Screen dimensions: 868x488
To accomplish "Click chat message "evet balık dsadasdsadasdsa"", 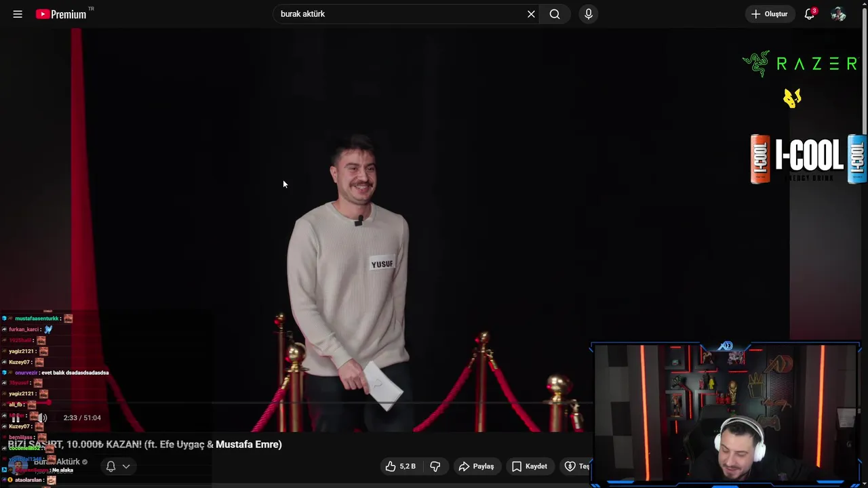I will click(75, 373).
